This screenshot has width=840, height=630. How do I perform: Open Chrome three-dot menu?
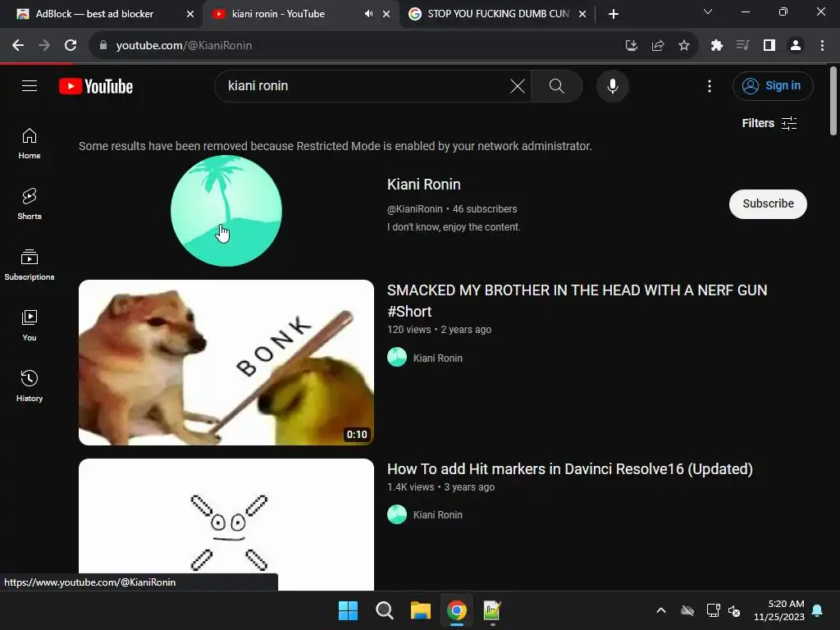tap(822, 46)
